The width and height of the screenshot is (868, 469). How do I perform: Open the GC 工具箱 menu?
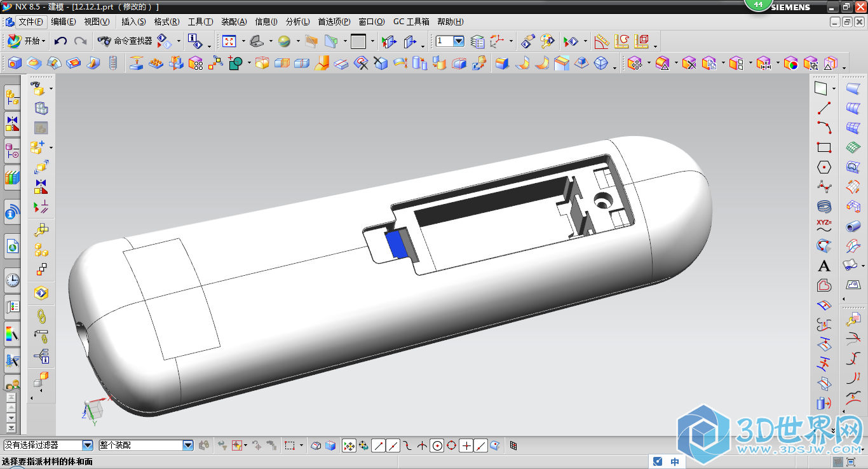tap(411, 22)
